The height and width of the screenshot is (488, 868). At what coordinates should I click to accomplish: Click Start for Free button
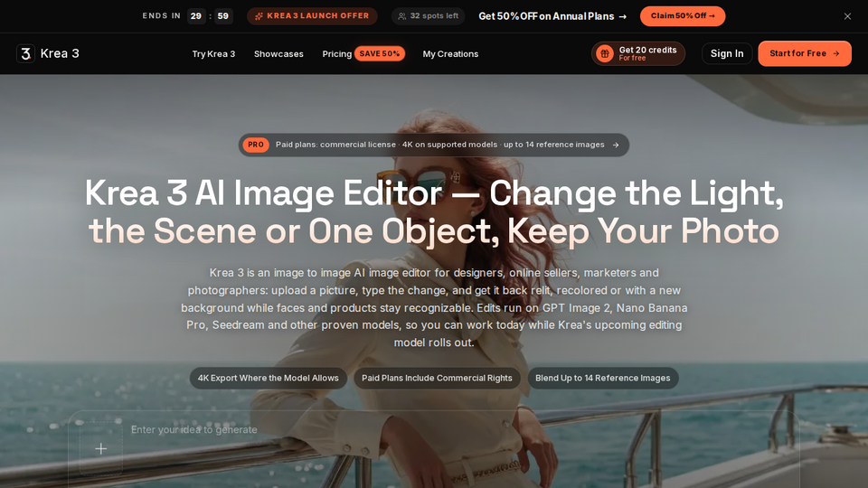[x=805, y=53]
